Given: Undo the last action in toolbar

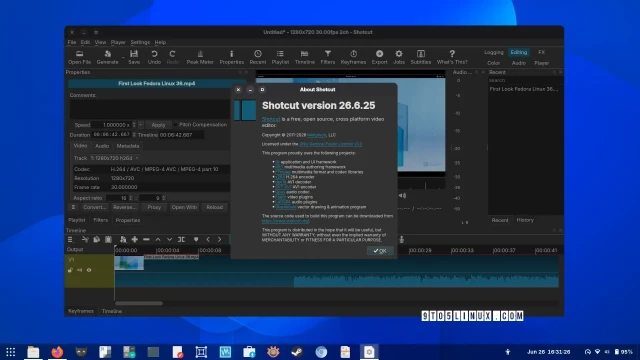Looking at the screenshot, I should pos(154,57).
